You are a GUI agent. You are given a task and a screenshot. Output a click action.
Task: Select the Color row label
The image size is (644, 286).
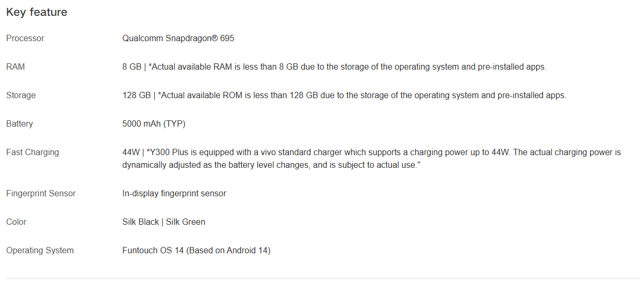click(16, 222)
